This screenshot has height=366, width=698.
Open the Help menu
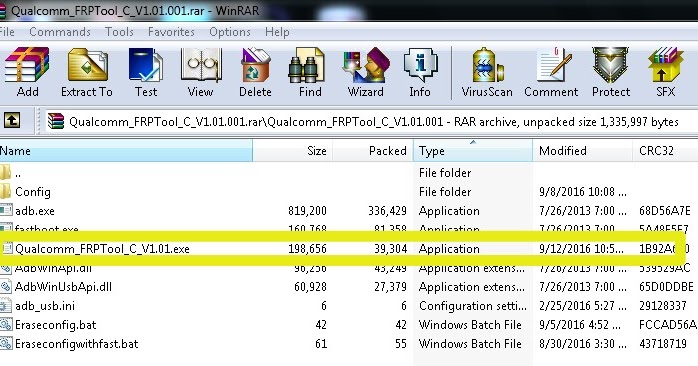[x=277, y=32]
